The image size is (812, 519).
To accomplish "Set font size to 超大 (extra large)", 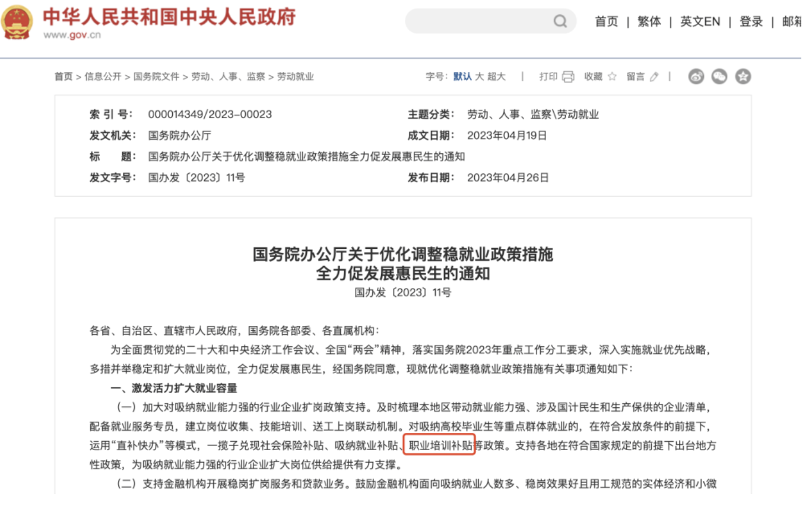I will [496, 77].
